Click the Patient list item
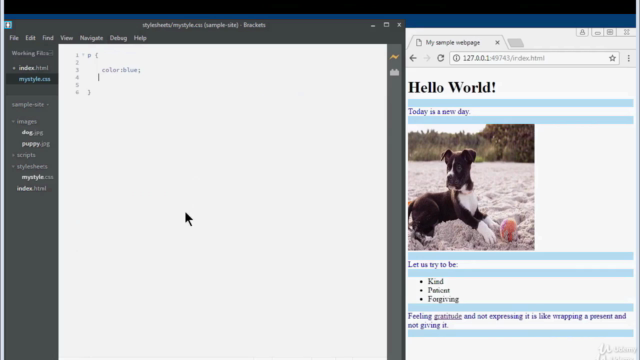Screen dimensions: 640x360 coord(439,291)
